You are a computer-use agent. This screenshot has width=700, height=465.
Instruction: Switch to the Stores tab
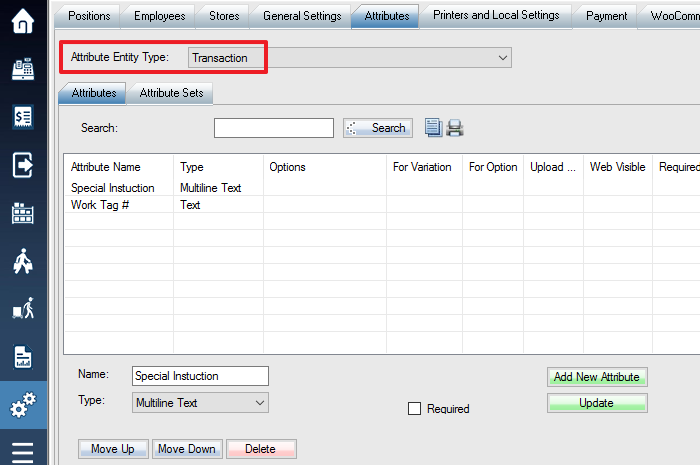coord(224,16)
